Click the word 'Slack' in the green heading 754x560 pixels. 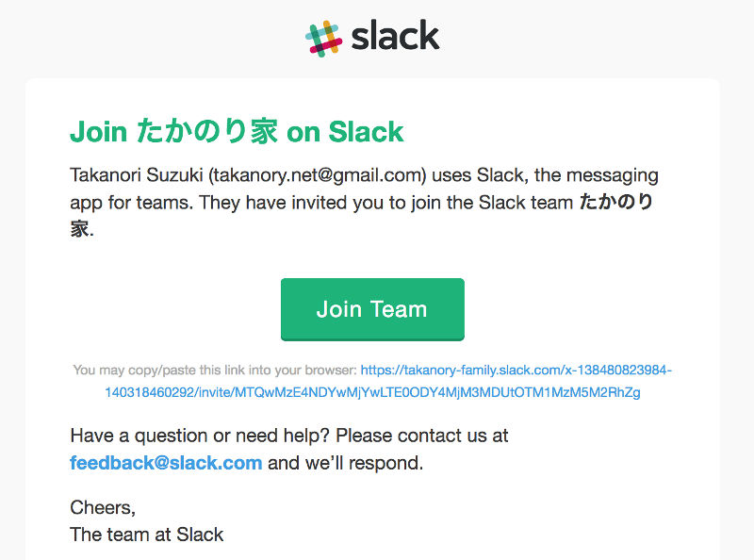[366, 132]
